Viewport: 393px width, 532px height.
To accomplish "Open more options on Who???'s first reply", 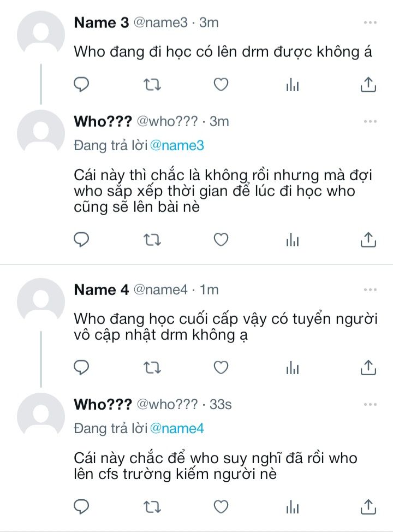I will pyautogui.click(x=370, y=121).
